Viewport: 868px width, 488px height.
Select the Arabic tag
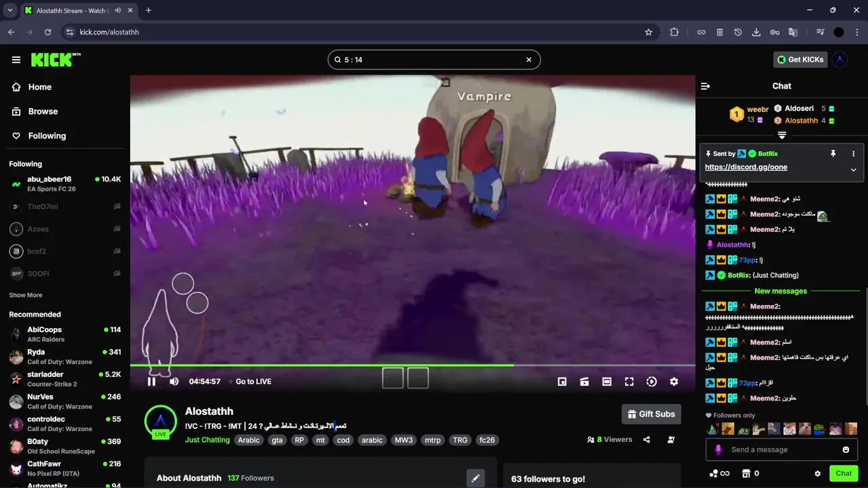[248, 440]
